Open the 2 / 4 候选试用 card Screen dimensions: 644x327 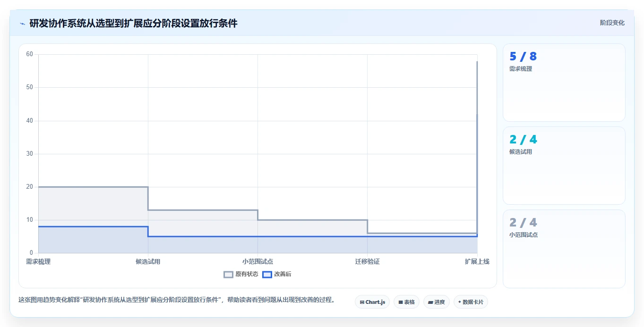pyautogui.click(x=564, y=166)
